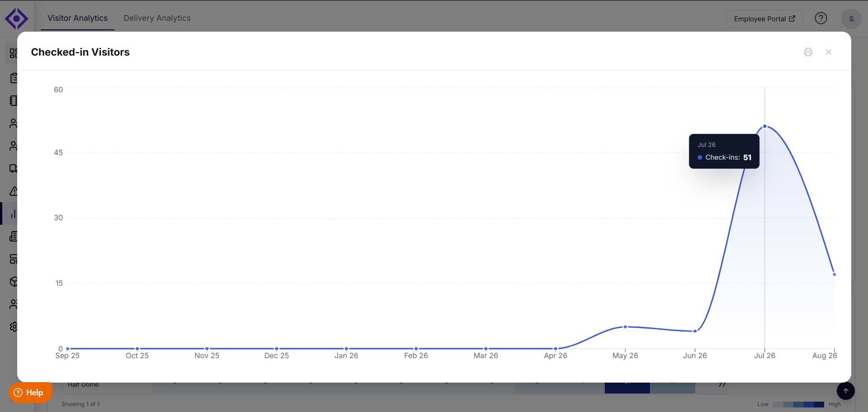Click the Feb 26 axis label
This screenshot has height=412, width=868.
(416, 356)
